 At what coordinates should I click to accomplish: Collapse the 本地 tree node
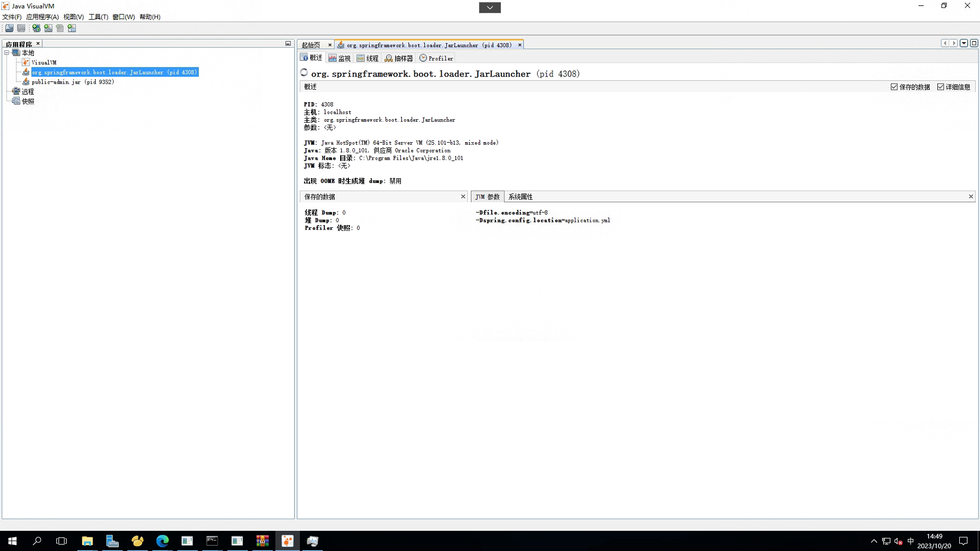click(7, 53)
